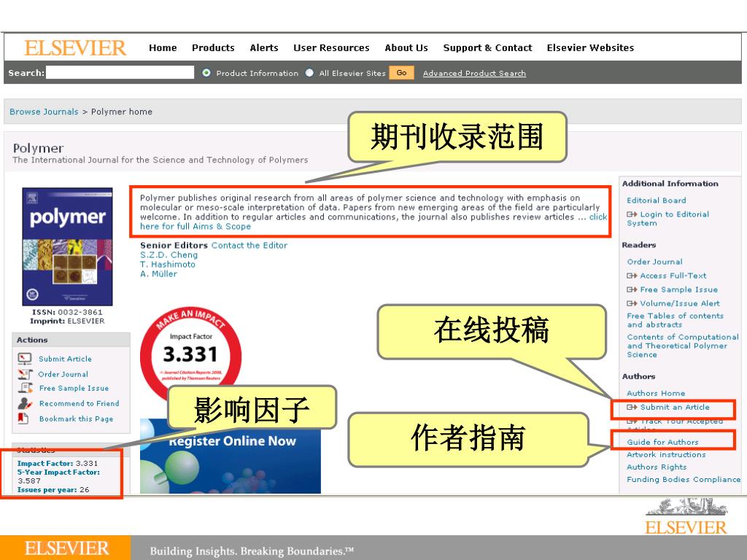Open editor A. Müller link
This screenshot has width=747, height=560.
click(x=158, y=274)
